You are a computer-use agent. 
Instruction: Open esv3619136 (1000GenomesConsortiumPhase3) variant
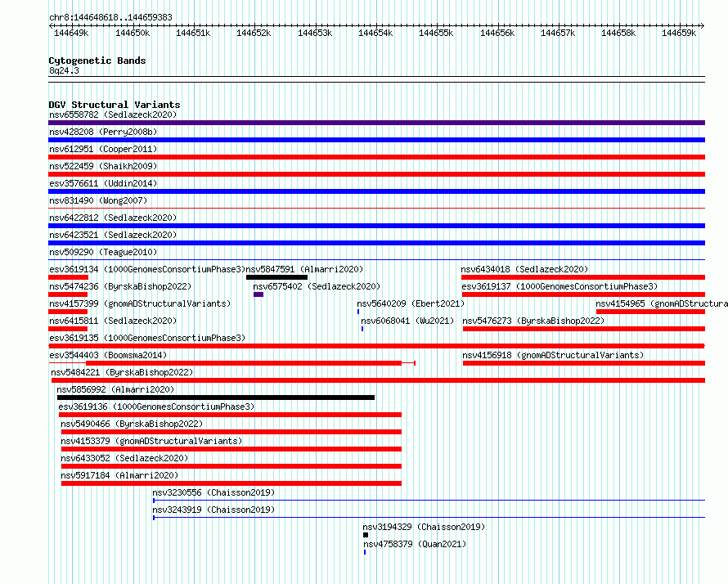(156, 407)
